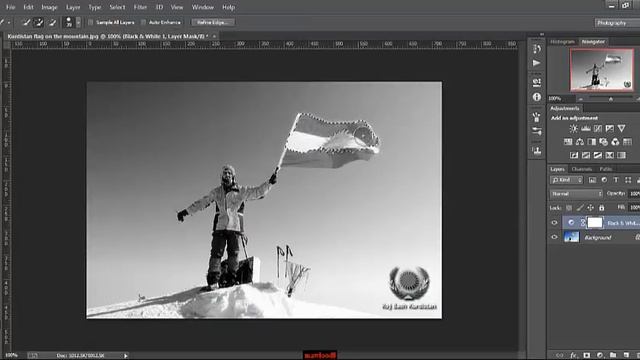Add a Curves adjustment
Image resolution: width=640 pixels, height=360 pixels.
598,129
